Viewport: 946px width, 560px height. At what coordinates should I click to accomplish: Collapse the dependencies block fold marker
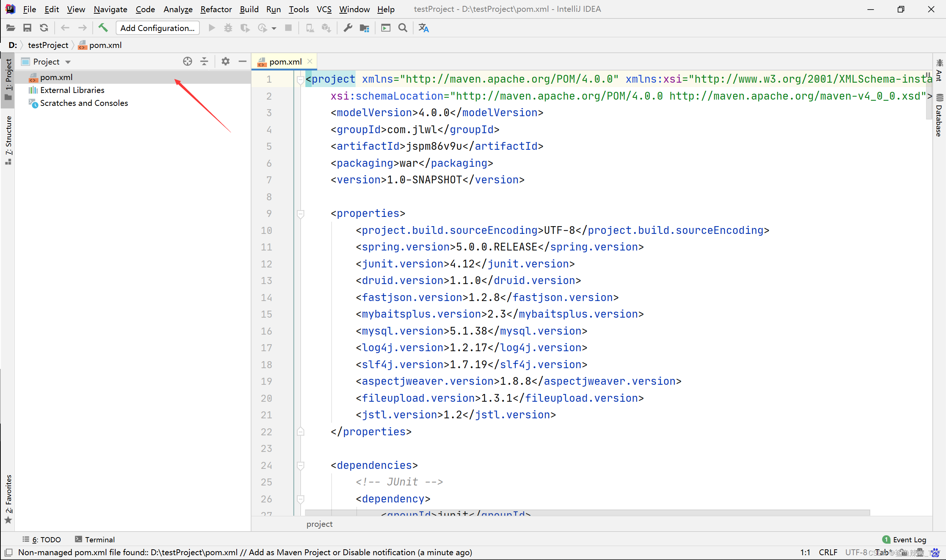(301, 466)
